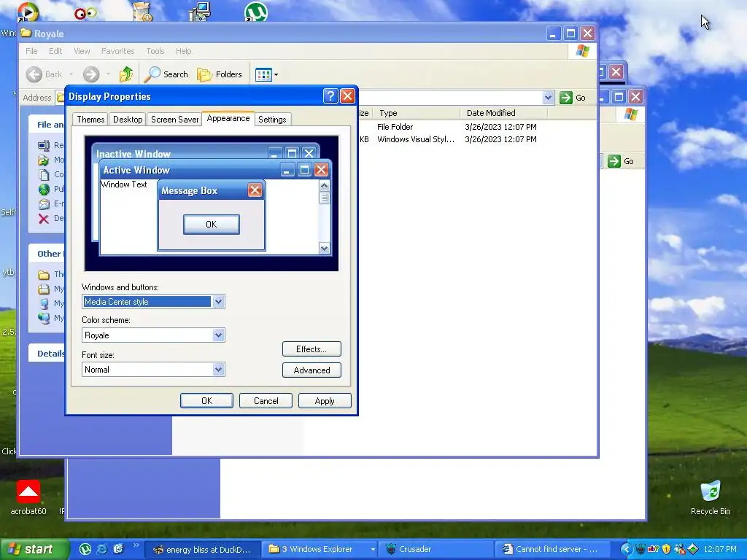
Task: Open Search in the Royale toolbar
Action: tap(166, 74)
